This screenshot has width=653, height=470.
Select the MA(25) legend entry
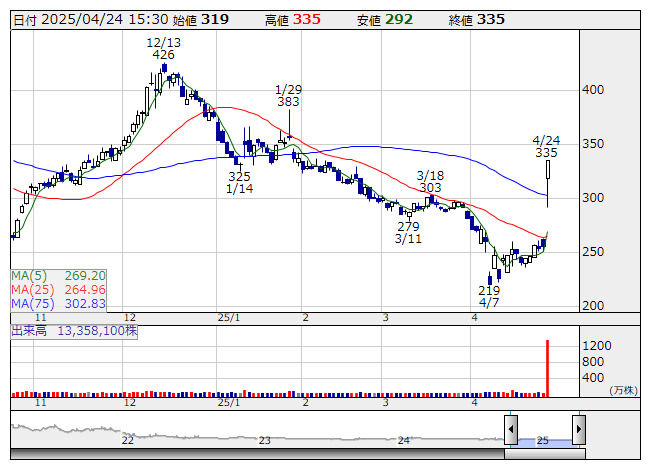tap(58, 290)
